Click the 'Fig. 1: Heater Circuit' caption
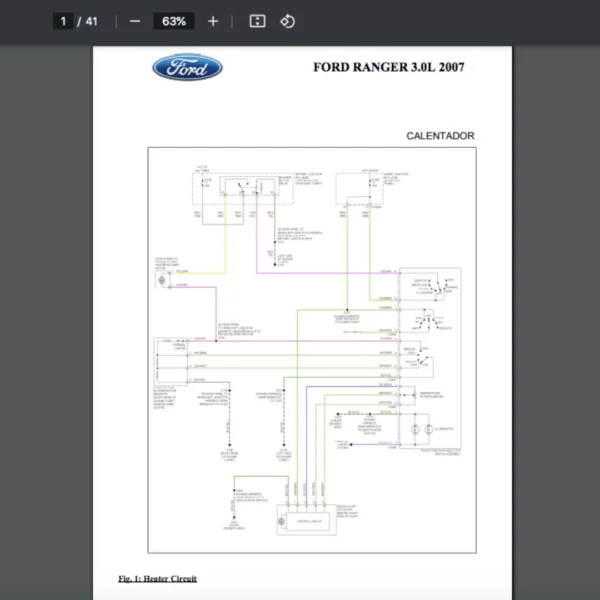Viewport: 600px width, 600px height. pos(157,578)
